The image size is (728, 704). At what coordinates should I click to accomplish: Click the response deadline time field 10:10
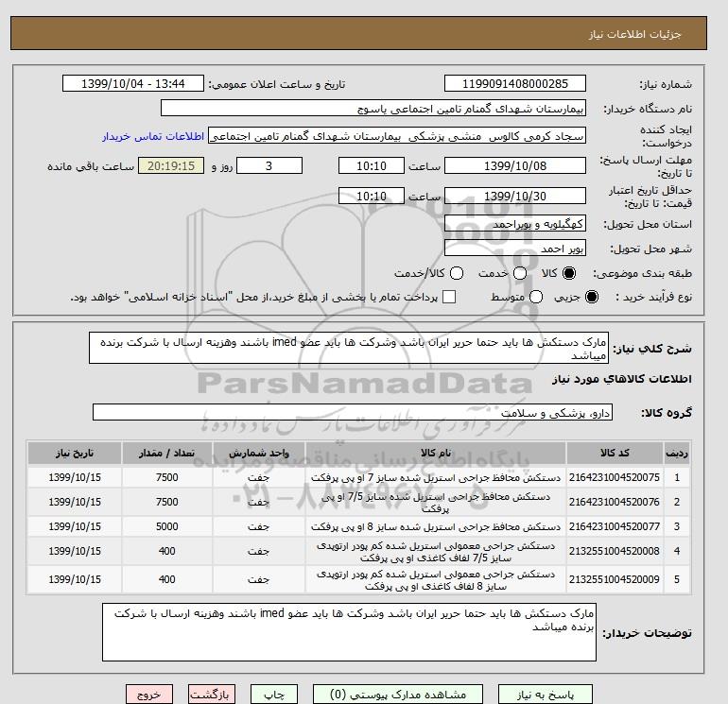pos(372,165)
